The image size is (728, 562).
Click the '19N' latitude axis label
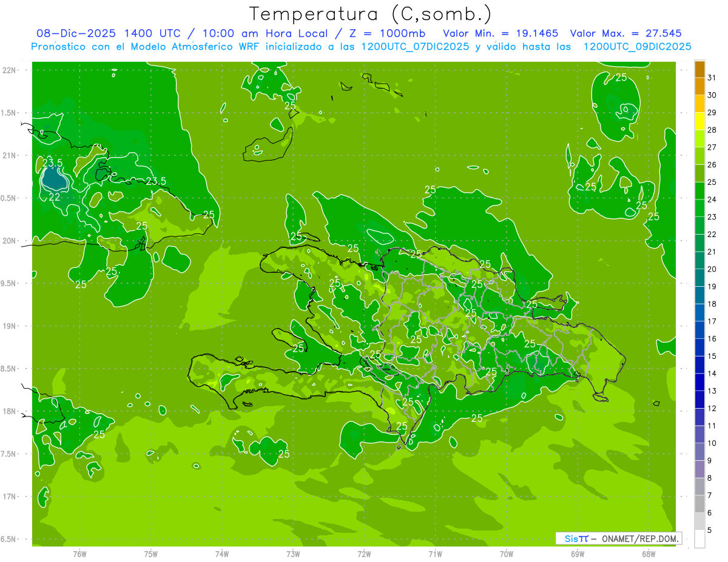[x=8, y=326]
